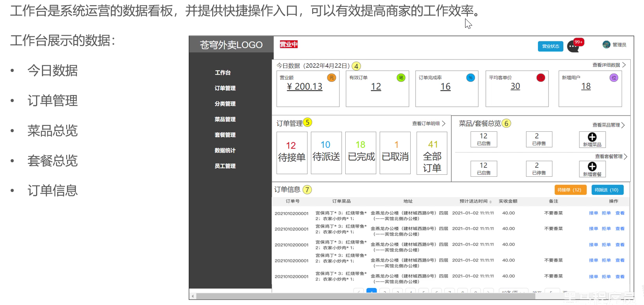Viewport: 644px width, 305px height.
Task: Open 订单管理 in the sidebar menu
Action: [225, 88]
